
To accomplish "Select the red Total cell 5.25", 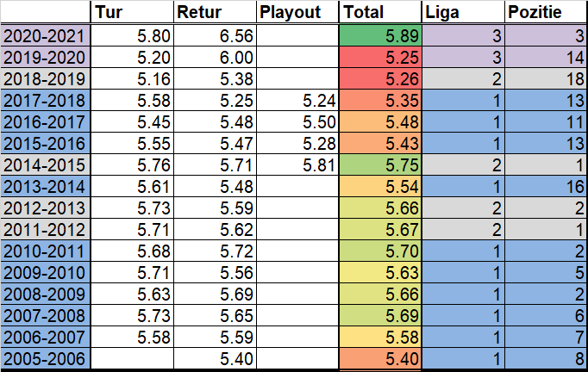I will [380, 58].
